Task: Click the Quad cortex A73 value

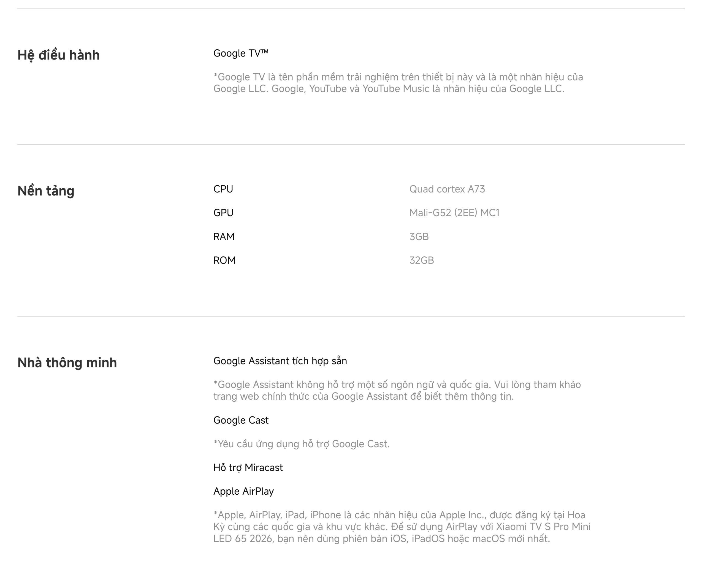Action: [447, 189]
